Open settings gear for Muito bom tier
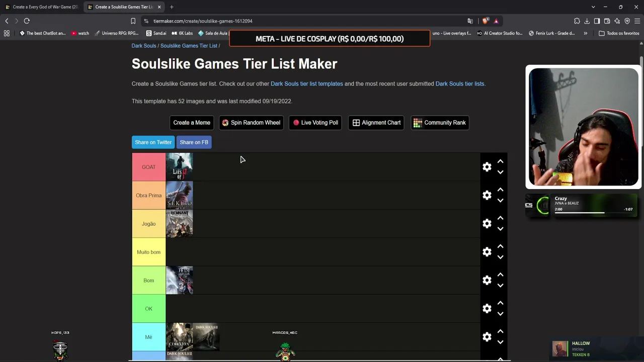Image resolution: width=644 pixels, height=362 pixels. tap(487, 252)
